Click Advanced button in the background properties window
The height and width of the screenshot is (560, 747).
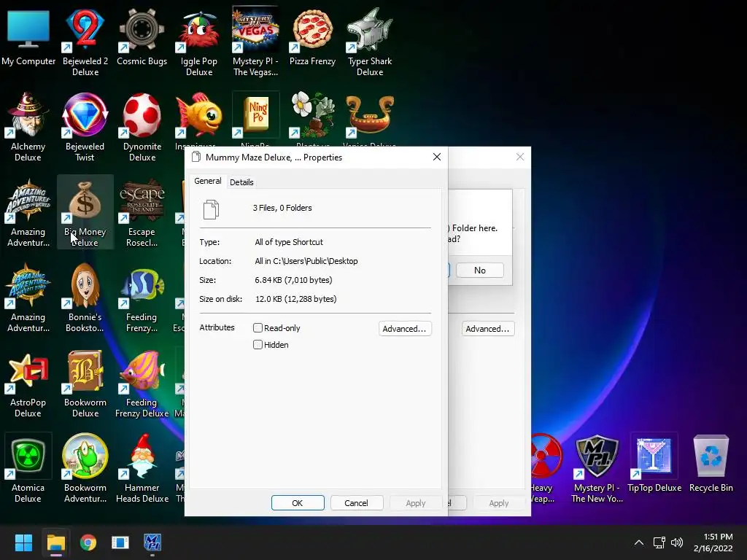[488, 329]
